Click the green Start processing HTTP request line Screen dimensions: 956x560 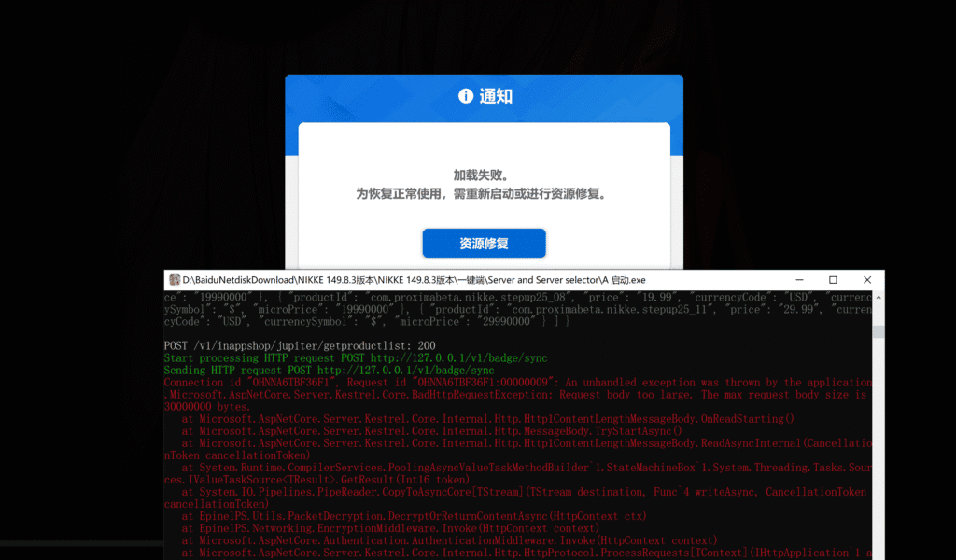(356, 357)
